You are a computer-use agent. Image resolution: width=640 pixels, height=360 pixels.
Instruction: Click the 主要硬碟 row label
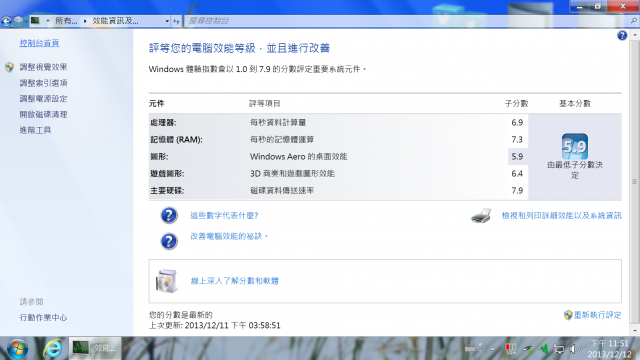167,191
